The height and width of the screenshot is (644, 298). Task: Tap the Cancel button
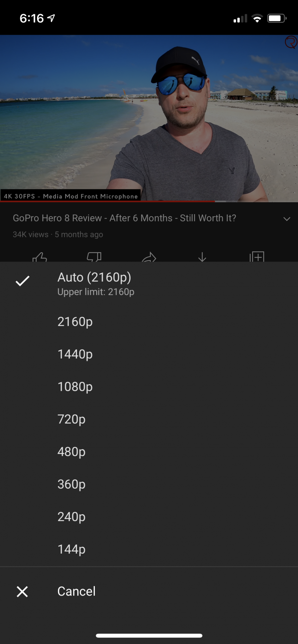[x=76, y=592]
